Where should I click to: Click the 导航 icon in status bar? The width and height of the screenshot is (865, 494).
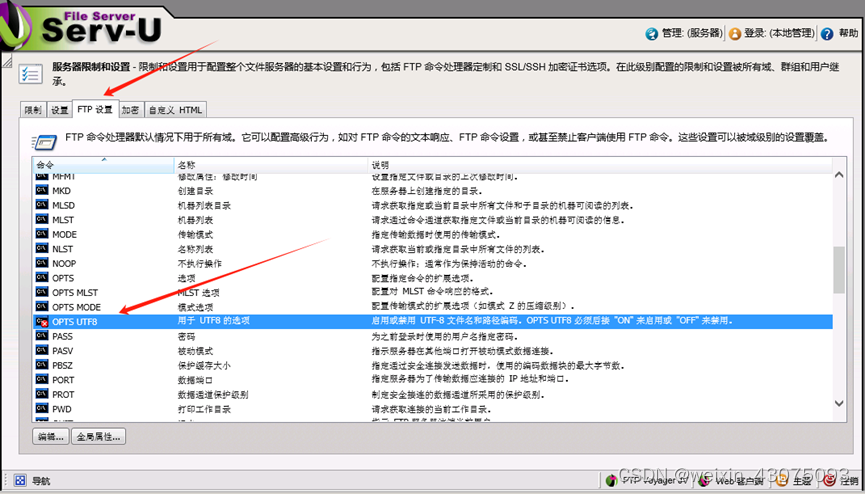click(20, 481)
